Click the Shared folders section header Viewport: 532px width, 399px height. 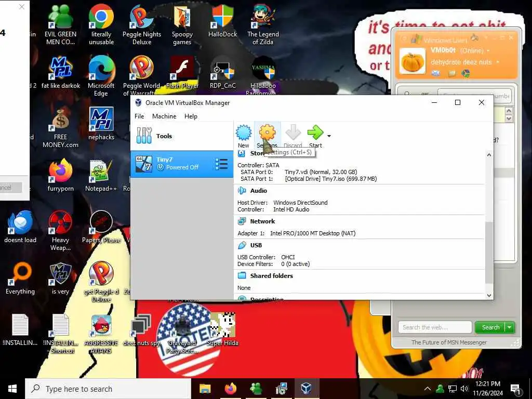click(271, 275)
